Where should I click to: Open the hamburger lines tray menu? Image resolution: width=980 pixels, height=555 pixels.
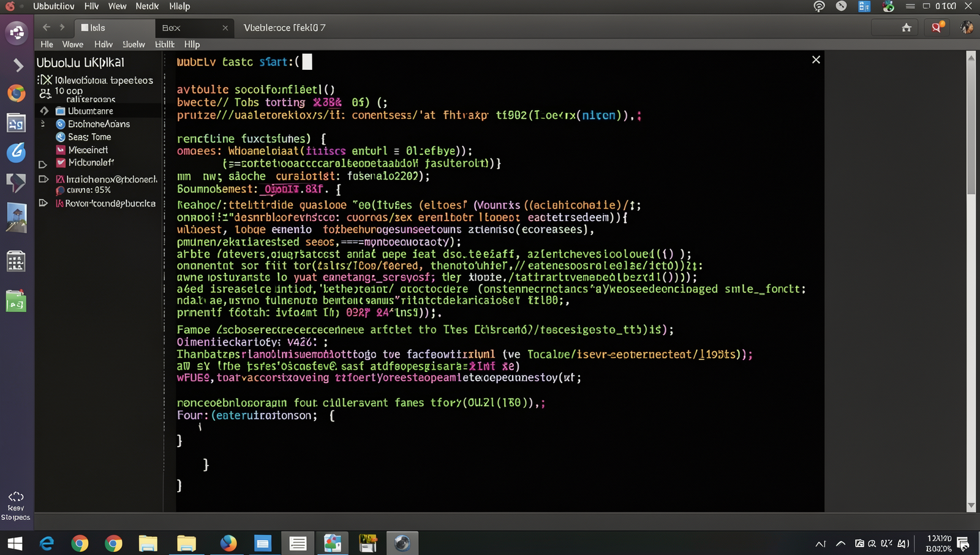point(910,6)
